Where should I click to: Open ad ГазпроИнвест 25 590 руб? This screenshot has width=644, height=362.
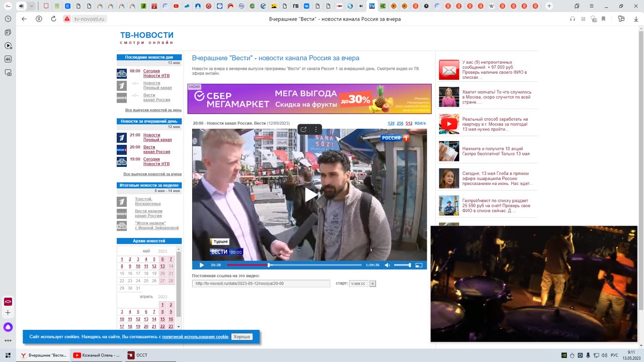[488, 206]
